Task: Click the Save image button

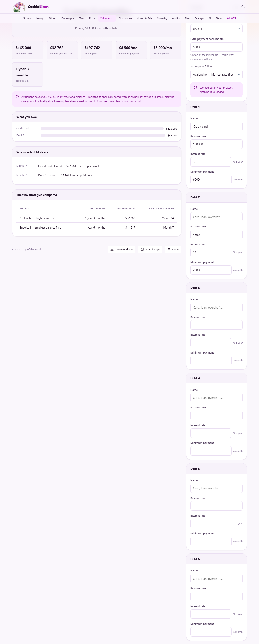Action: click(x=150, y=249)
